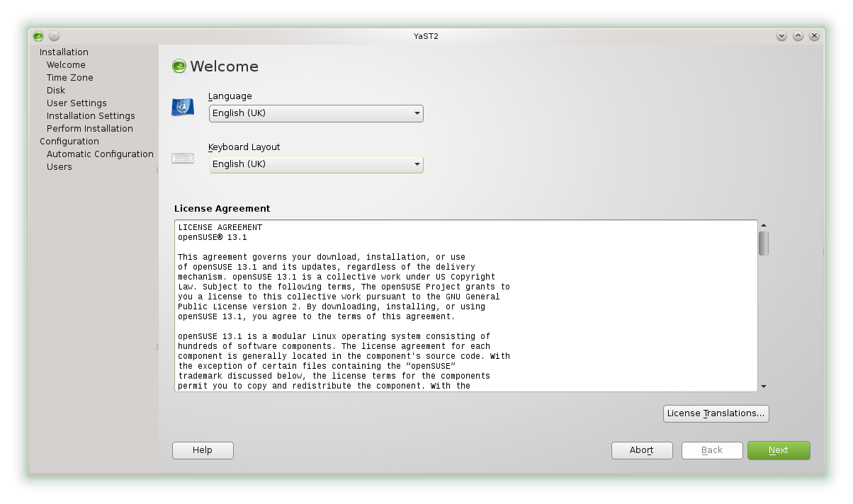Click the UN flag language icon
The image size is (853, 504).
click(183, 108)
